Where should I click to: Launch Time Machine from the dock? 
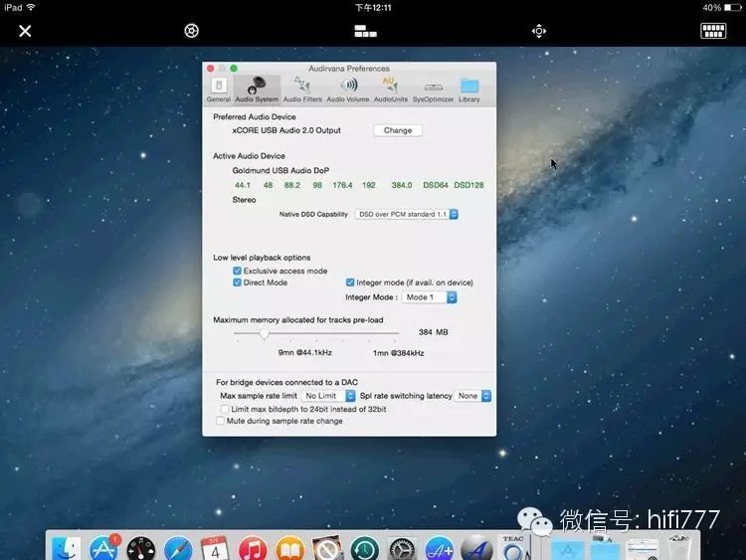pos(364,548)
